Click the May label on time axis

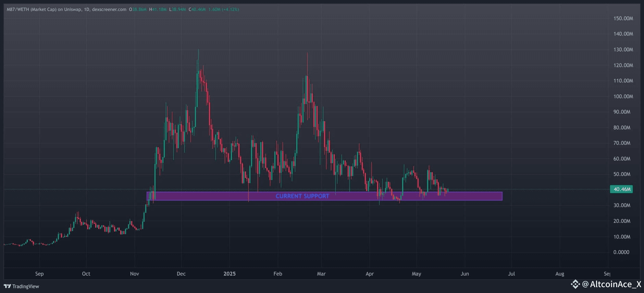pyautogui.click(x=417, y=274)
